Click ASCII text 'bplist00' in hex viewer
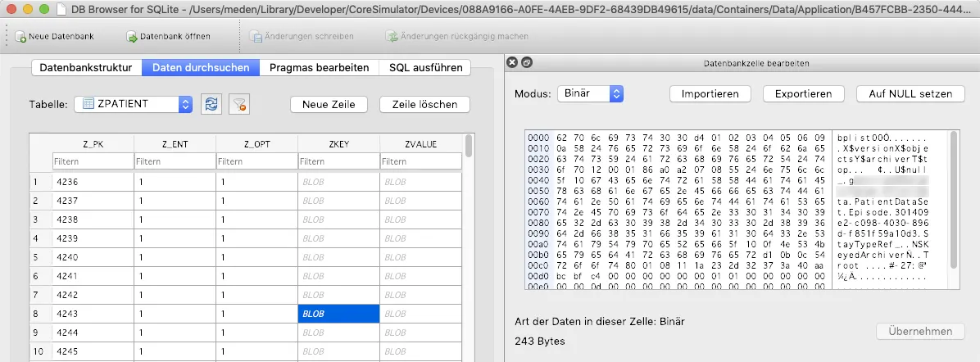 click(x=863, y=137)
